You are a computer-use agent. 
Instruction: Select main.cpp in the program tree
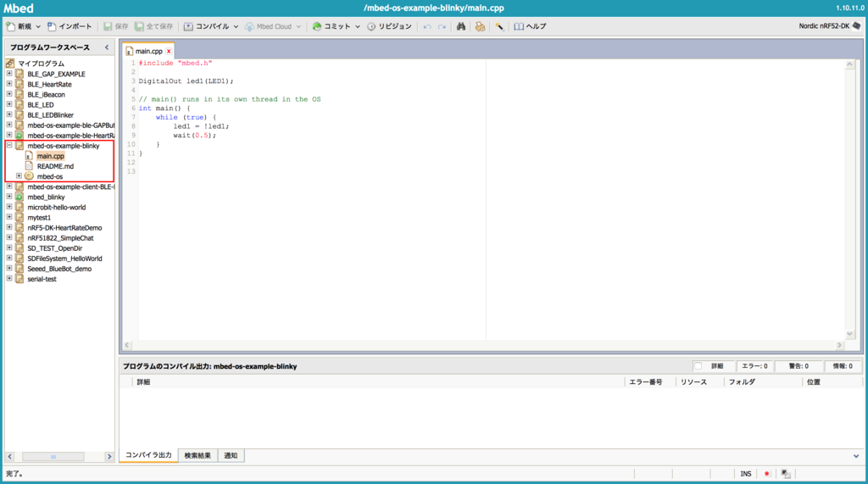(50, 156)
